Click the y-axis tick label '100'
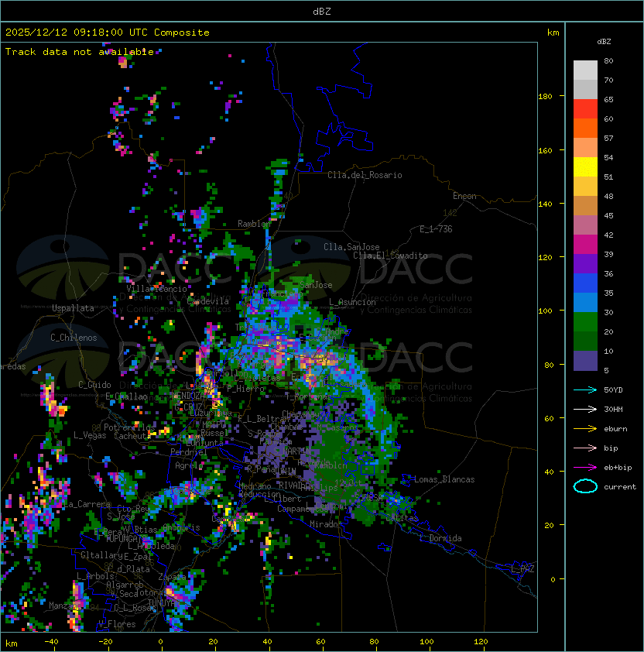644x652 pixels. click(545, 311)
